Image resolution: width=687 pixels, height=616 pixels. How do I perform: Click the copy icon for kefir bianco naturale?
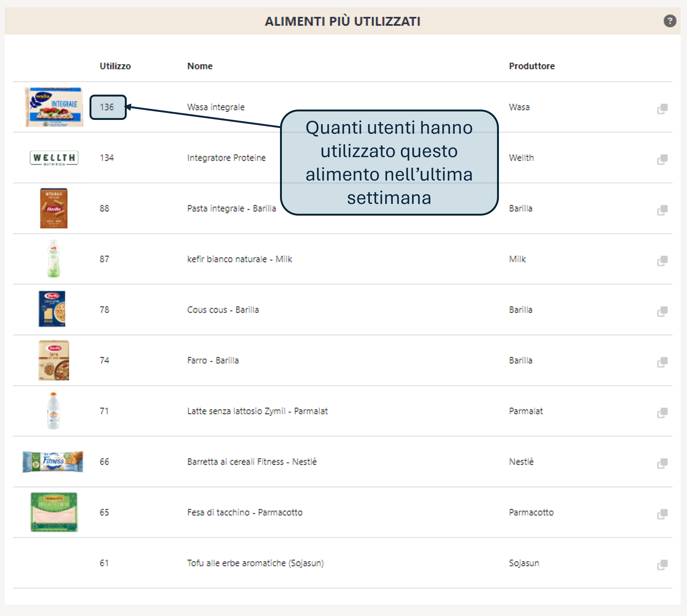(x=662, y=261)
